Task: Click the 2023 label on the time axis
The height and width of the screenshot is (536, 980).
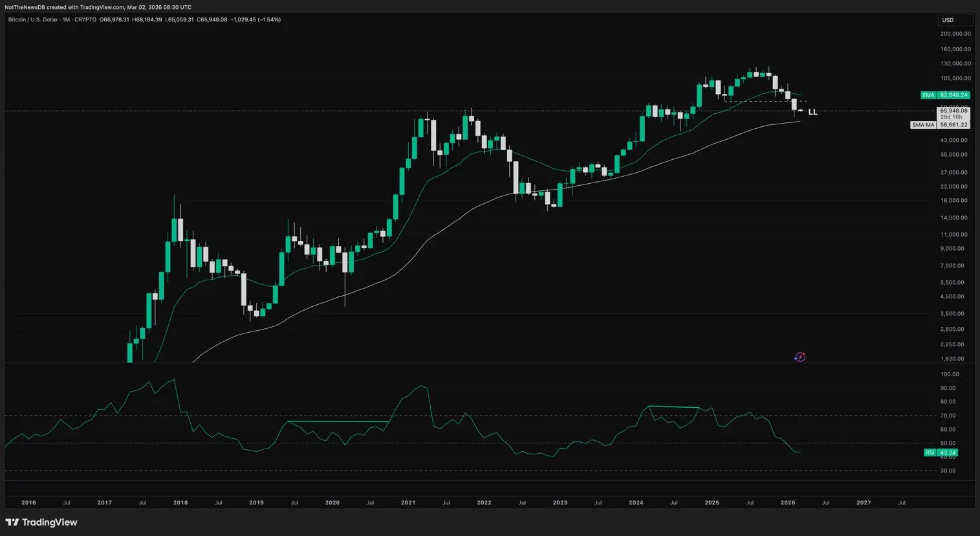Action: pos(560,502)
